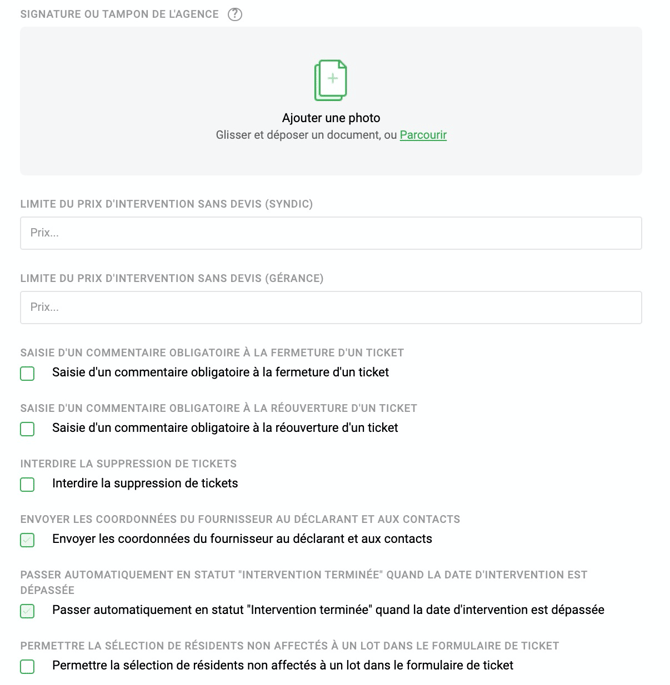Check the unassigned residents selection checkbox
The width and height of the screenshot is (670, 685).
(28, 666)
